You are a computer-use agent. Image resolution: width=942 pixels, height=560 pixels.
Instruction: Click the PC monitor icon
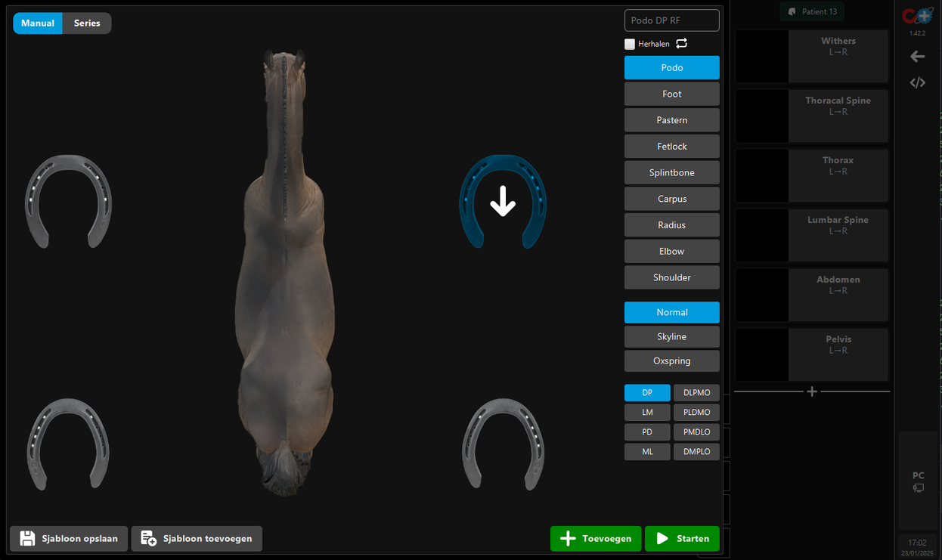pos(918,488)
